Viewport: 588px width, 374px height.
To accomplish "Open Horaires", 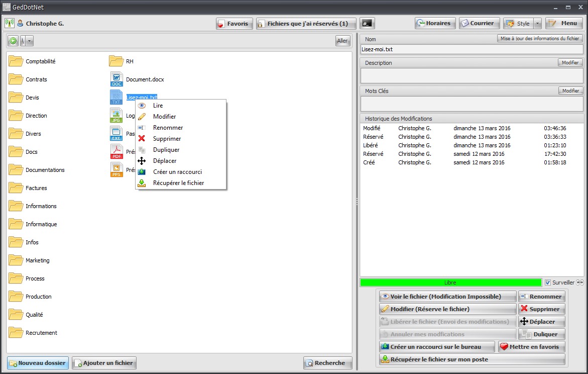I will [435, 23].
